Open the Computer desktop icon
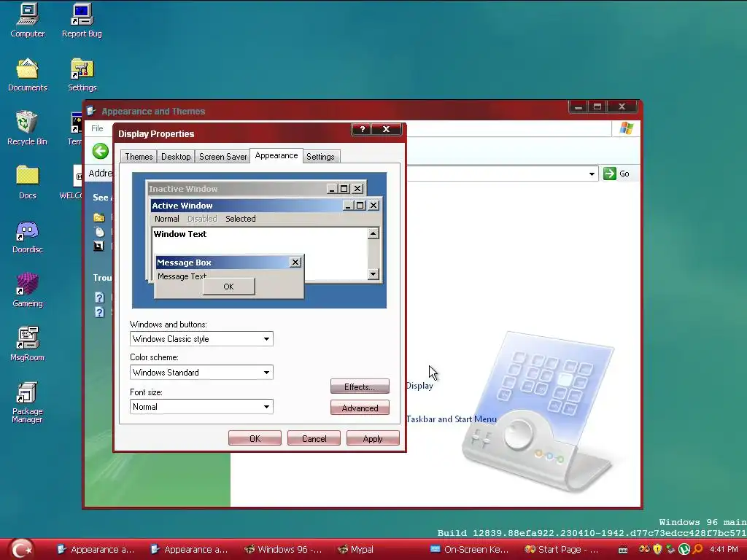 [x=27, y=20]
